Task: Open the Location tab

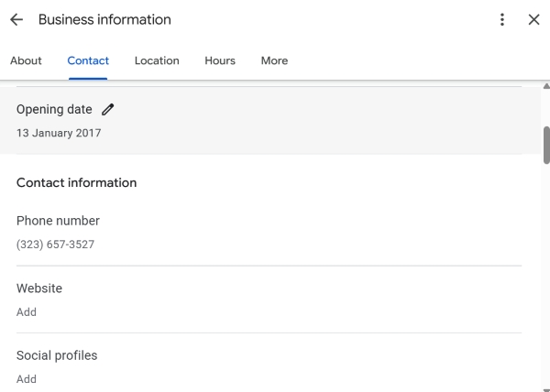Action: [157, 61]
